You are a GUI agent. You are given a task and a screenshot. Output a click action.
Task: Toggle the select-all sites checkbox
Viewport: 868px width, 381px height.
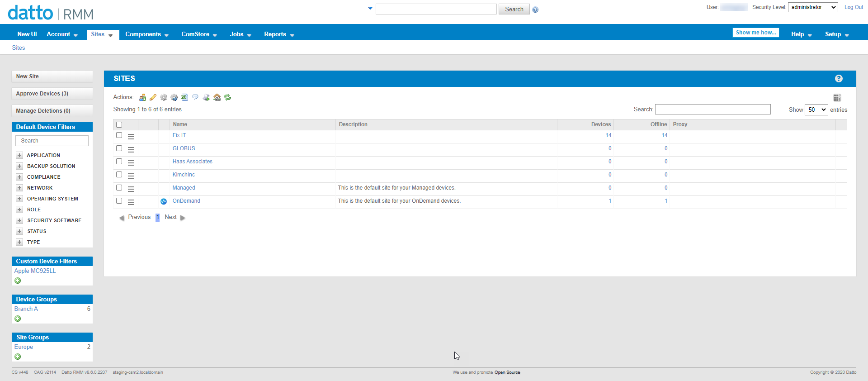(119, 124)
